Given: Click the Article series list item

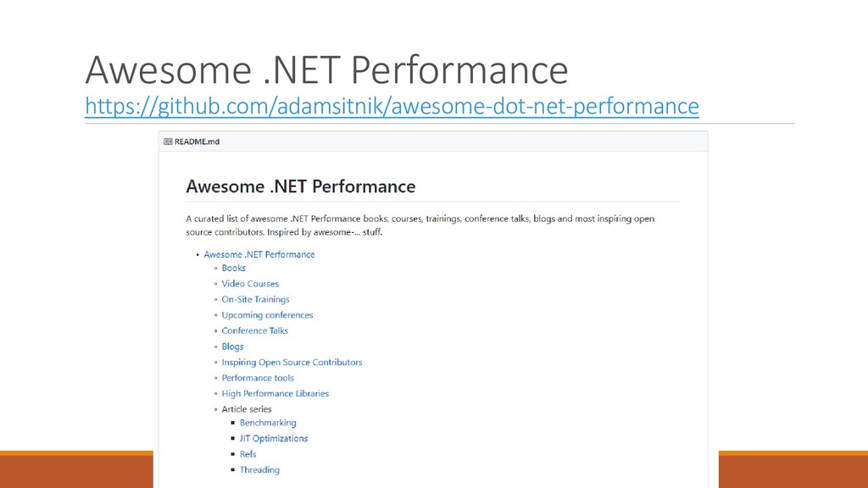Looking at the screenshot, I should point(247,409).
